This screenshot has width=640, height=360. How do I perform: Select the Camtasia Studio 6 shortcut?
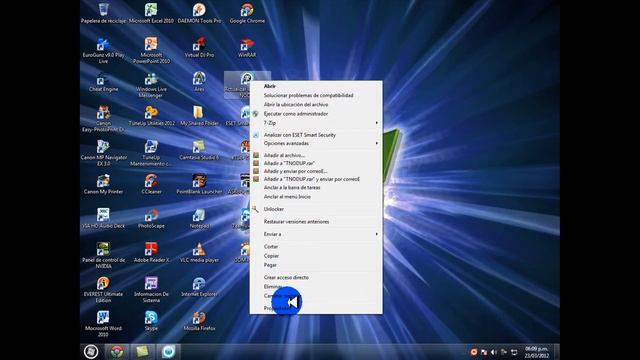click(199, 150)
